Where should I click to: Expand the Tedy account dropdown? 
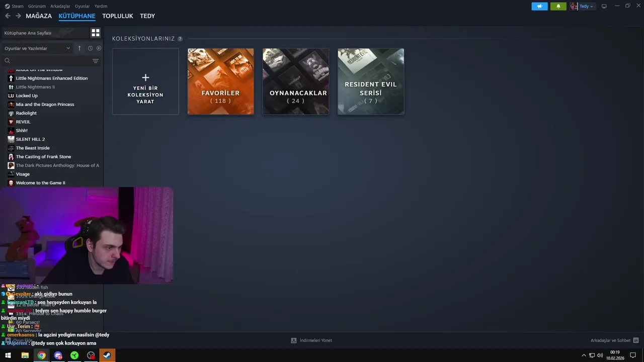click(x=587, y=6)
